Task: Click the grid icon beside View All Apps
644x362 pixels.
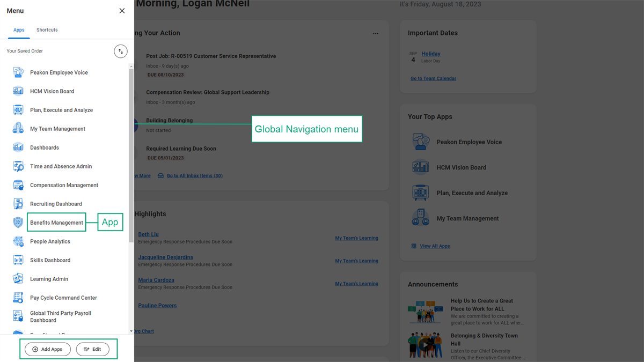Action: 414,246
